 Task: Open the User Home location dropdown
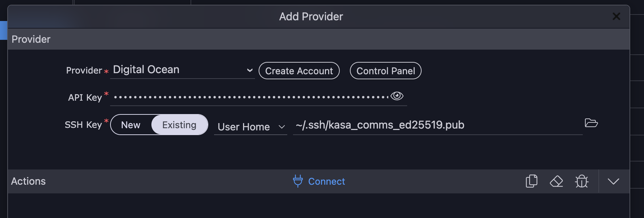(x=251, y=127)
